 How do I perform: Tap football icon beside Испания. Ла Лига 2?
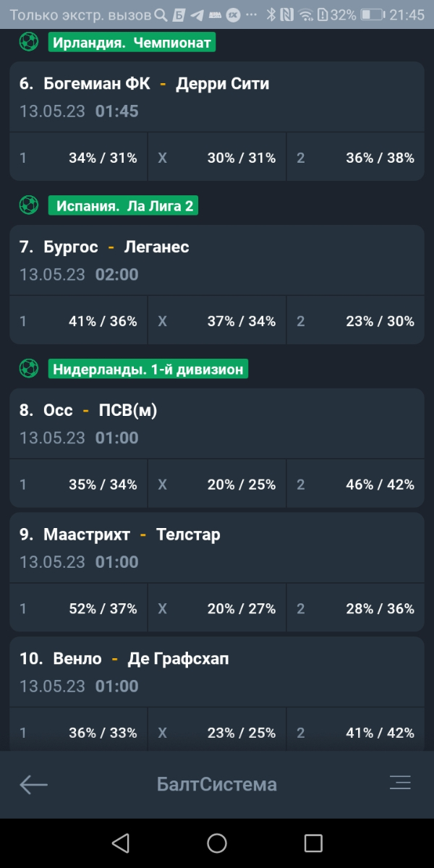tap(29, 205)
